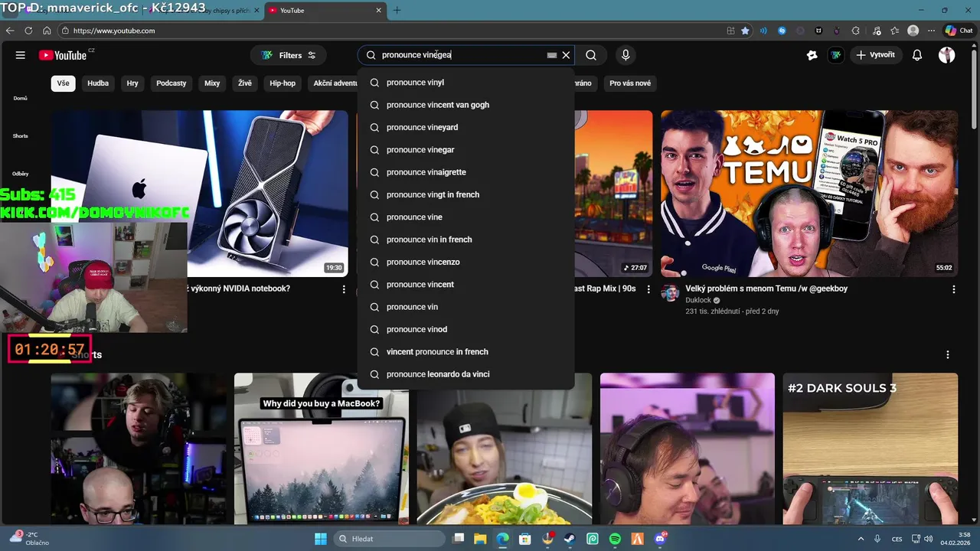
Task: Open YouTube notifications bell
Action: pos(917,55)
